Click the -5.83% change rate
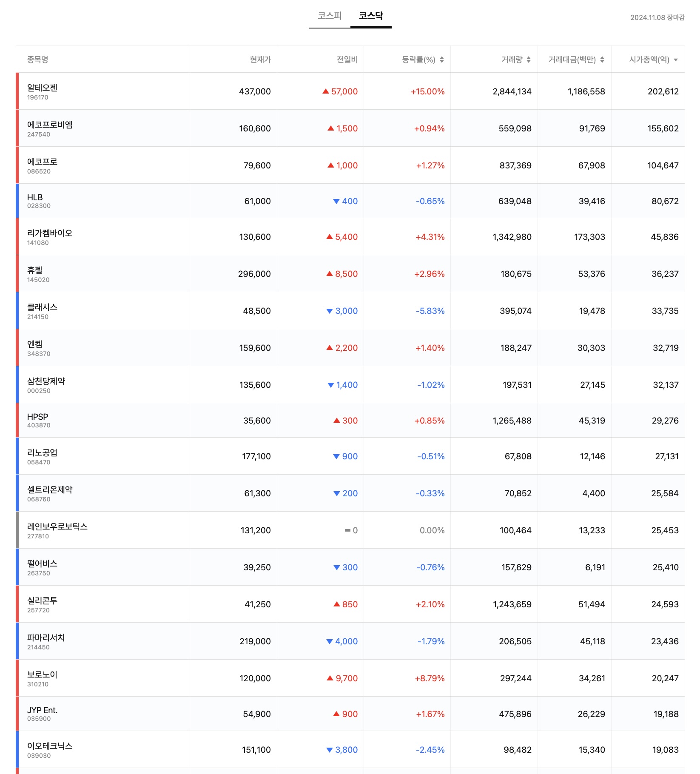Viewport: 700px width, 774px height. pyautogui.click(x=430, y=311)
